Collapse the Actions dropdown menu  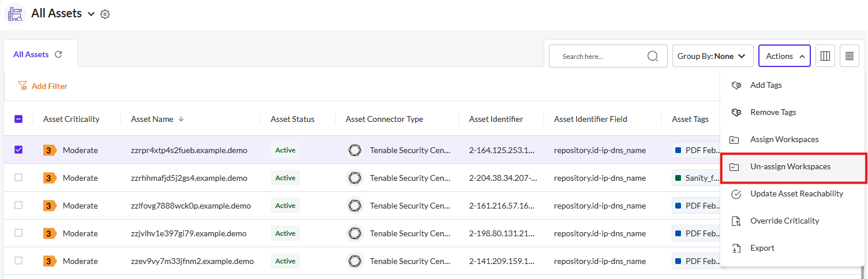[x=784, y=56]
